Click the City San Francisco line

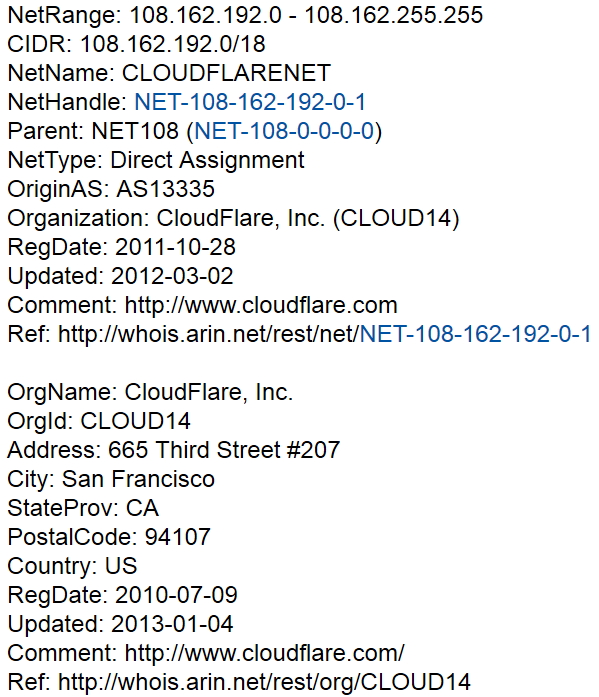point(111,479)
